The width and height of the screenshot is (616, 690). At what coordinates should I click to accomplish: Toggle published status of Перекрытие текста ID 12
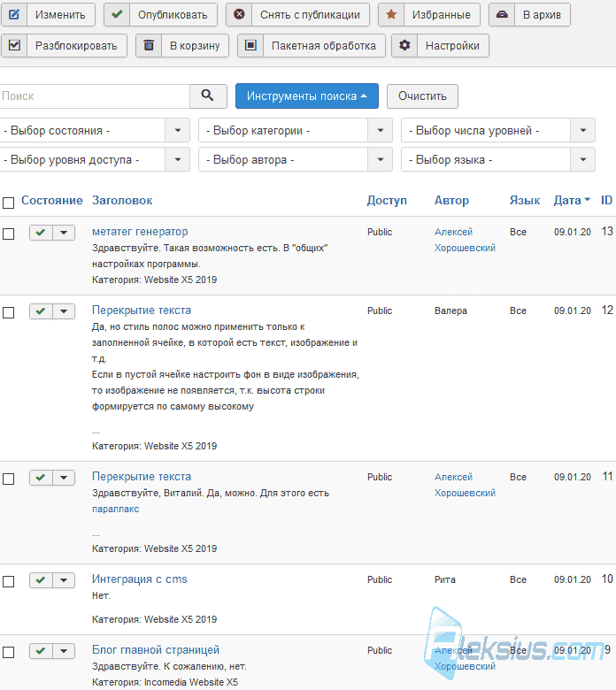(41, 311)
